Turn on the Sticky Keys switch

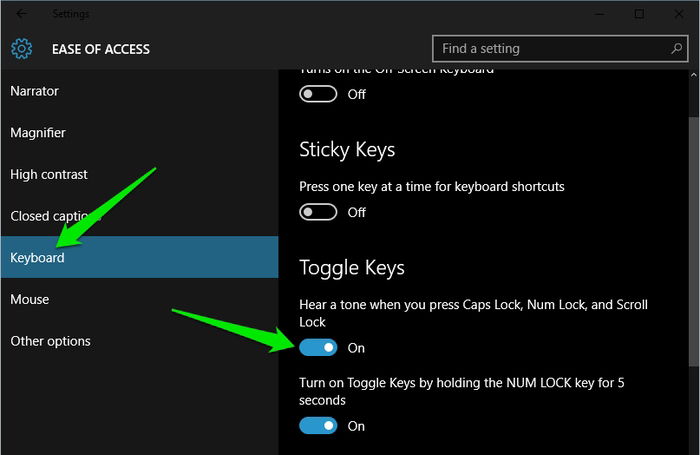[318, 212]
